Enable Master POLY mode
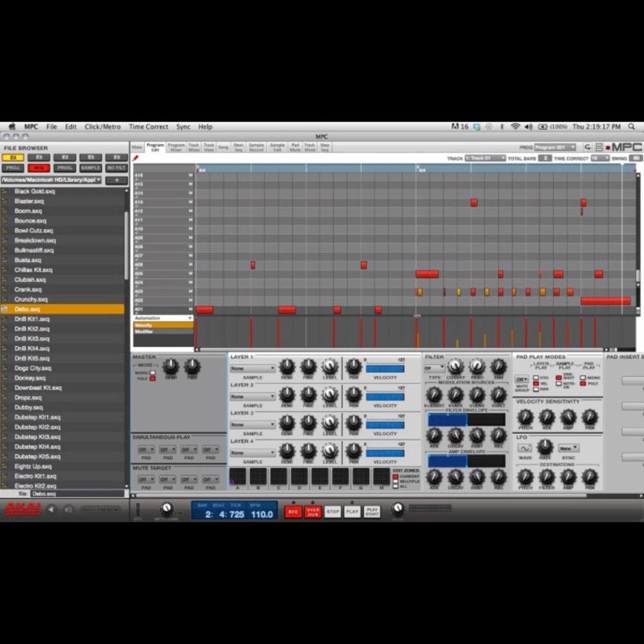The width and height of the screenshot is (644, 644). coord(153,379)
